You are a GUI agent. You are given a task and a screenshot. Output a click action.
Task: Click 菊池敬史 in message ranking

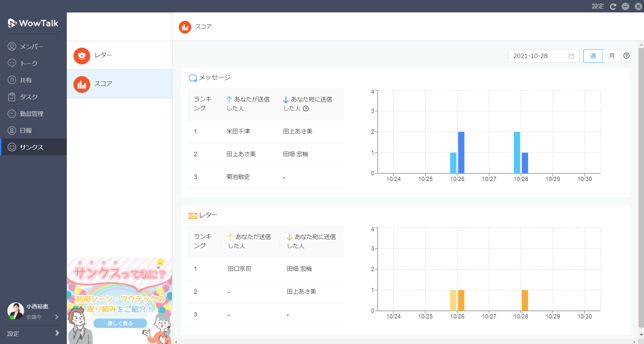pos(238,177)
